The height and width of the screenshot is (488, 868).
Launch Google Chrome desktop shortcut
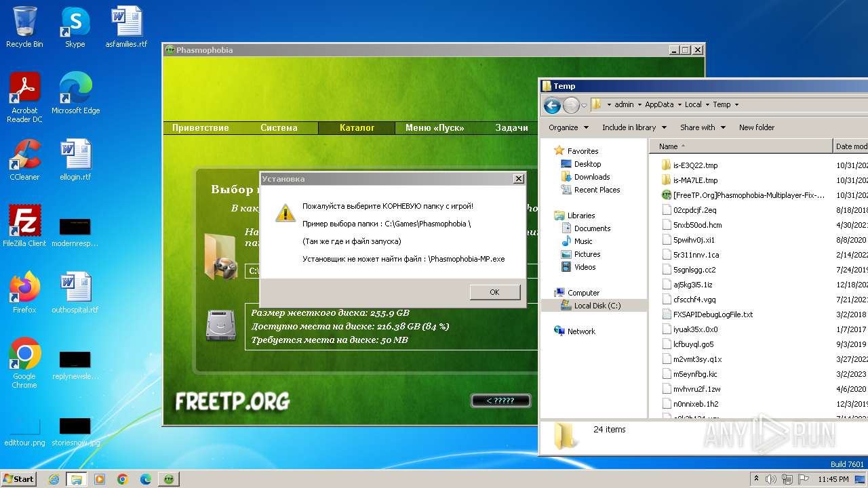coord(24,363)
